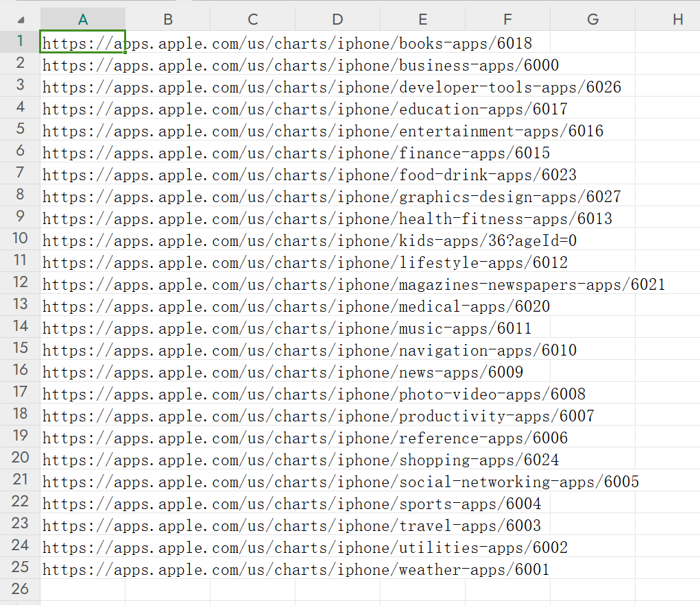Select row 8 header
Screen dimensions: 700x605
[x=20, y=195]
